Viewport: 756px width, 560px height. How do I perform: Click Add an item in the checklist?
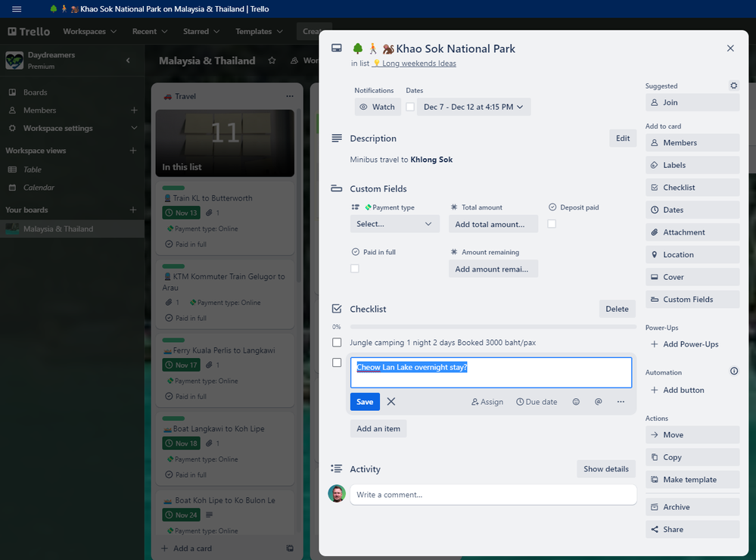pyautogui.click(x=378, y=429)
